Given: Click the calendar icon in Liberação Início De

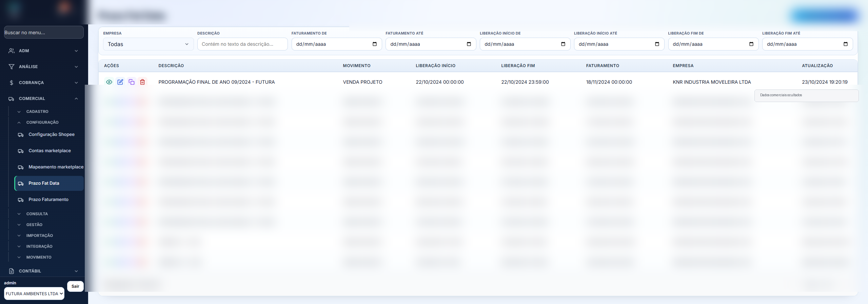Looking at the screenshot, I should (x=563, y=44).
